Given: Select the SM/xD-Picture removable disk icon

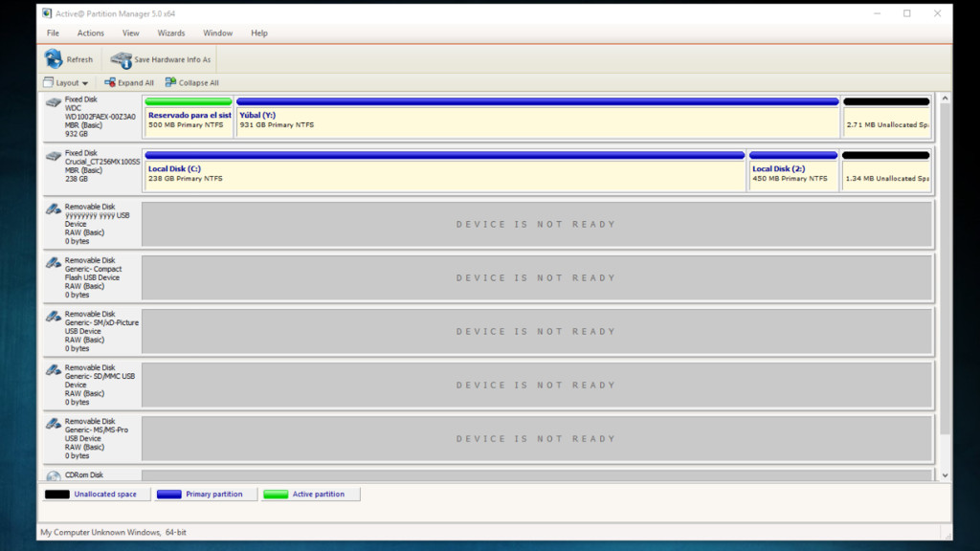Looking at the screenshot, I should (x=54, y=317).
